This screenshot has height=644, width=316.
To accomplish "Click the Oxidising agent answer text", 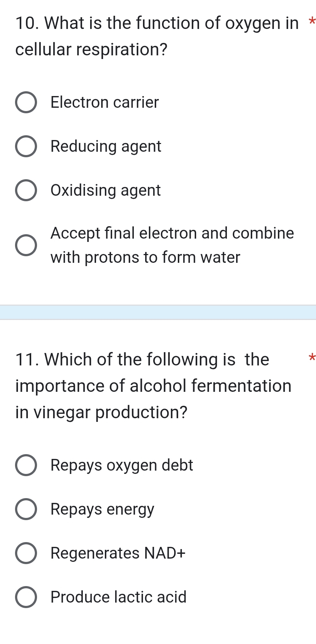I will (x=105, y=190).
